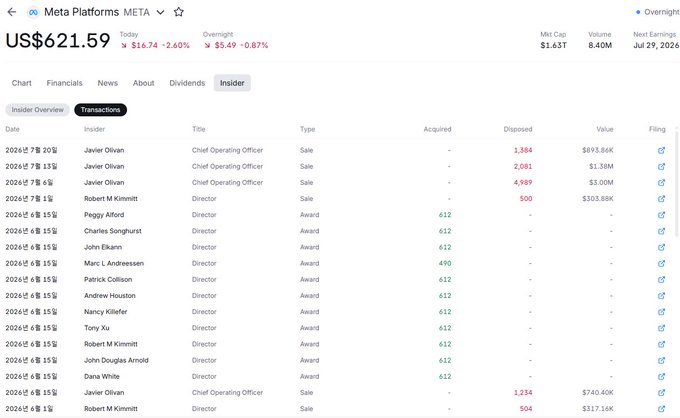The image size is (680, 418).
Task: Open the Financials tab
Action: click(64, 83)
